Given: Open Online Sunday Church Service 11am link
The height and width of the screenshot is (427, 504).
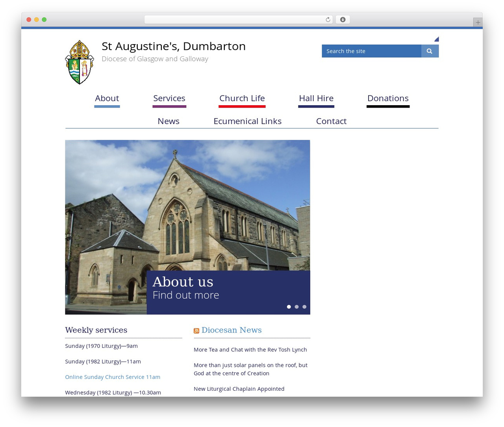Looking at the screenshot, I should 113,377.
